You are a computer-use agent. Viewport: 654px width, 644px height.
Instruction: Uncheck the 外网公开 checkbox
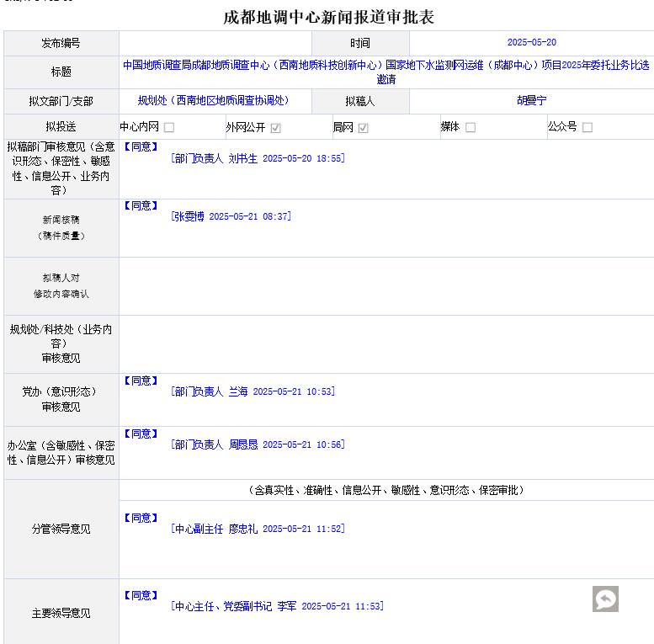point(275,128)
